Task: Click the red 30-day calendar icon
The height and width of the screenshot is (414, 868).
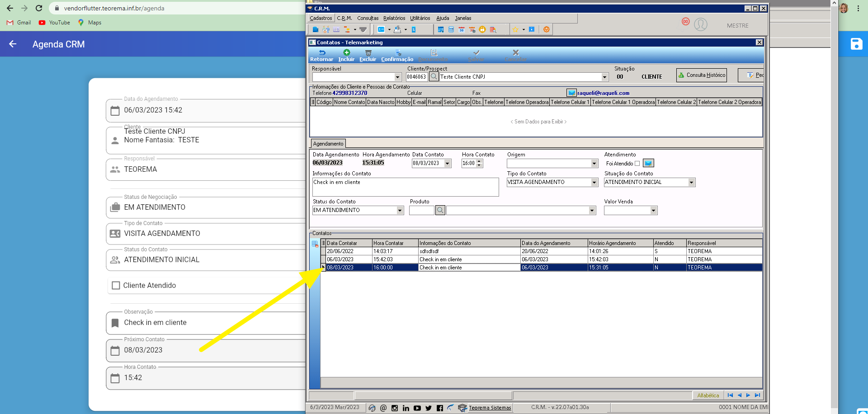Action: pos(462,29)
